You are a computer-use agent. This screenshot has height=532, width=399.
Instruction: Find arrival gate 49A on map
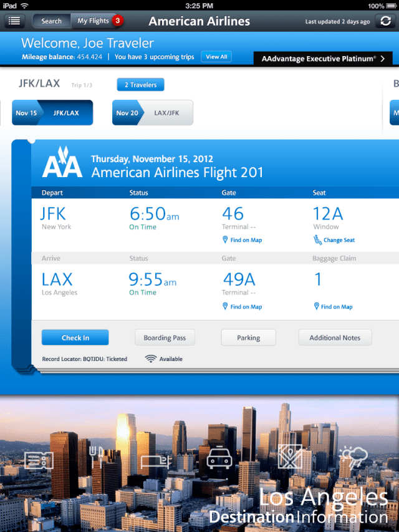pos(243,306)
